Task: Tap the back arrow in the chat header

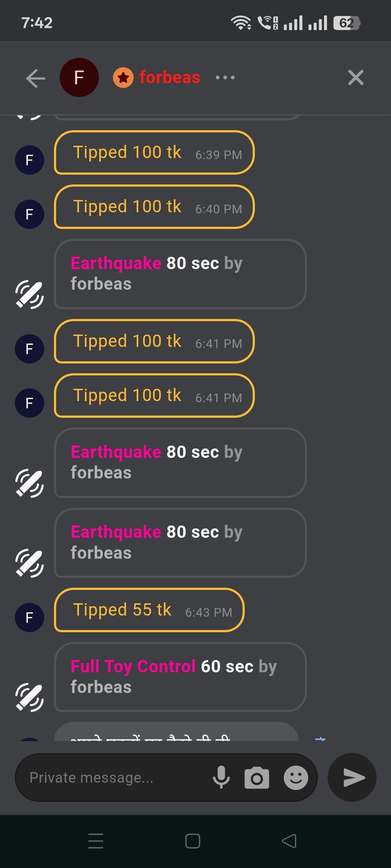Action: tap(35, 78)
